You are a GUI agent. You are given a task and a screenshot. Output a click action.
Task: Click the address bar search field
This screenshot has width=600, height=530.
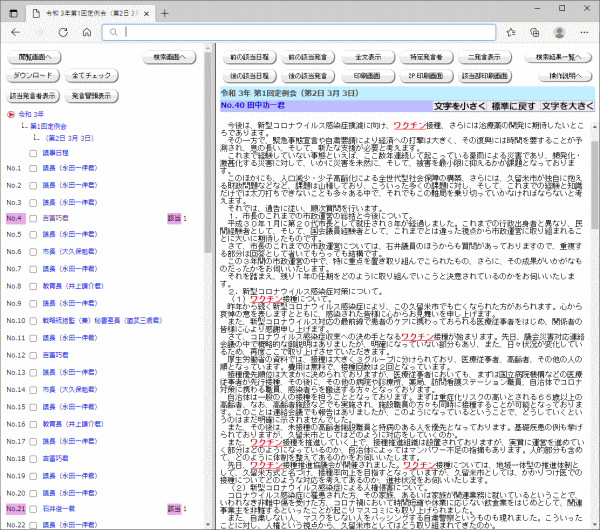[x=299, y=32]
